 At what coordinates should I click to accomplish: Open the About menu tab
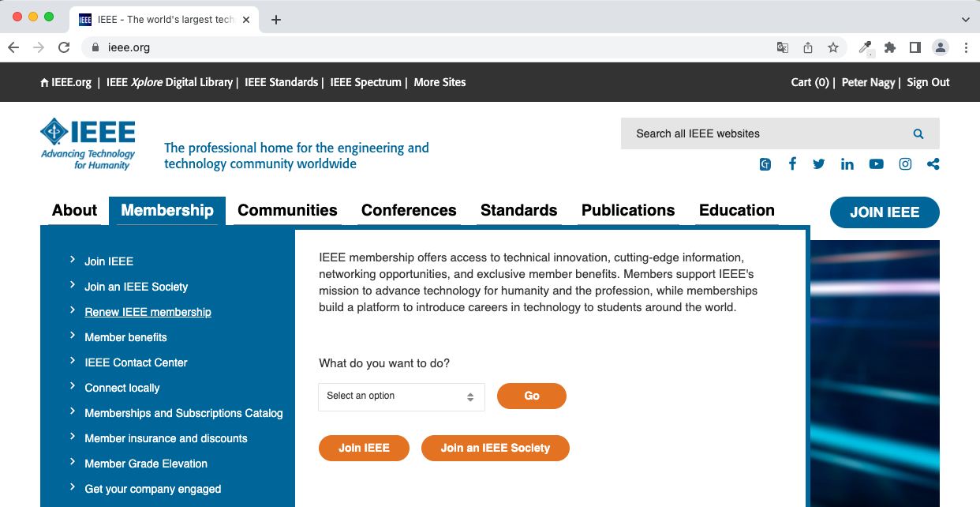click(74, 210)
